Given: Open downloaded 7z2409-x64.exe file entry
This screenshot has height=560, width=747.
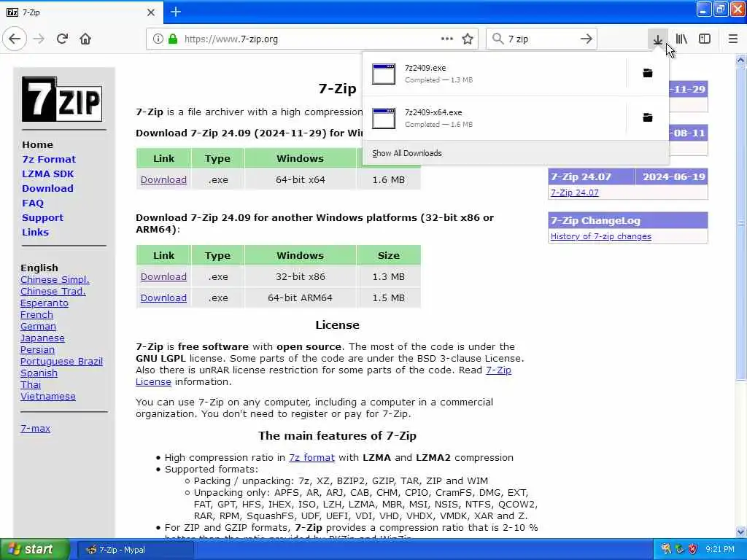Looking at the screenshot, I should click(x=494, y=118).
